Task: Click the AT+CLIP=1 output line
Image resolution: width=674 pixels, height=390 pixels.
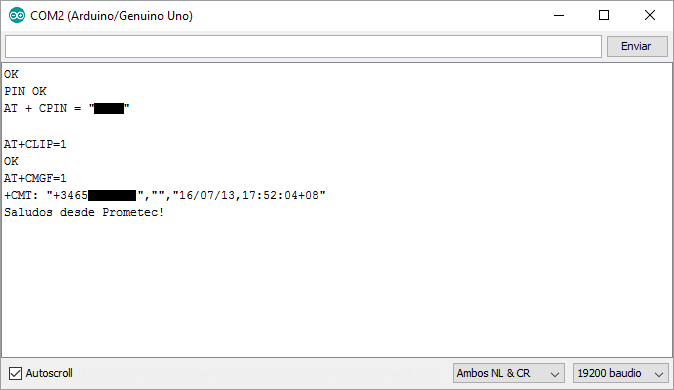Action: [35, 144]
